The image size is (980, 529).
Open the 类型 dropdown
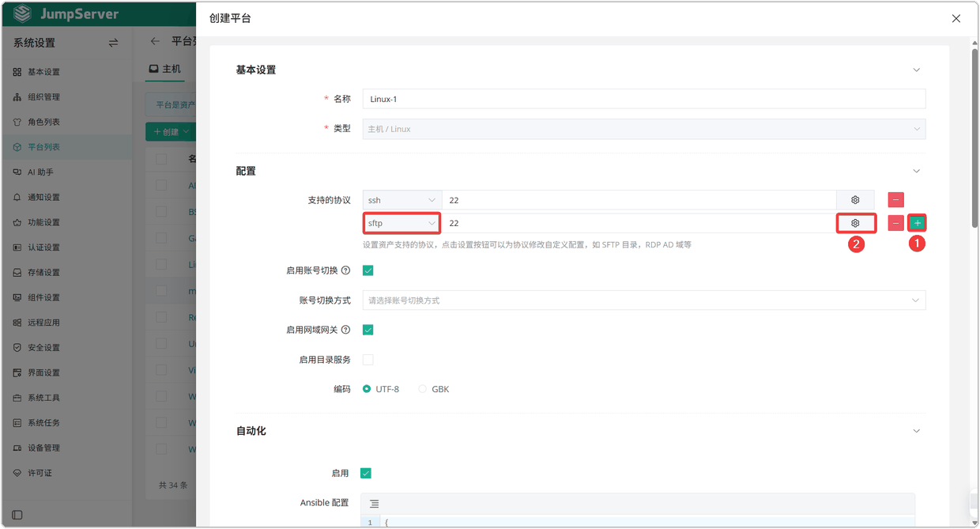click(x=644, y=129)
